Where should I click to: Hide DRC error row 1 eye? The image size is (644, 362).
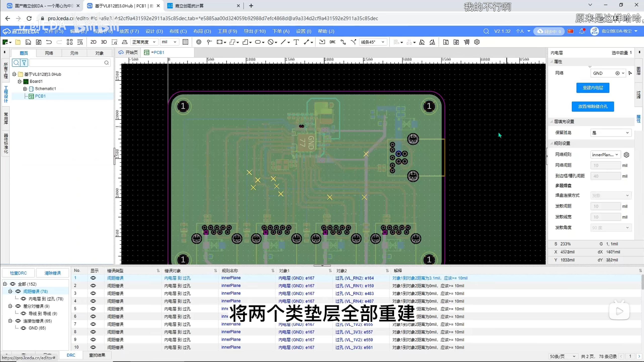click(x=93, y=278)
